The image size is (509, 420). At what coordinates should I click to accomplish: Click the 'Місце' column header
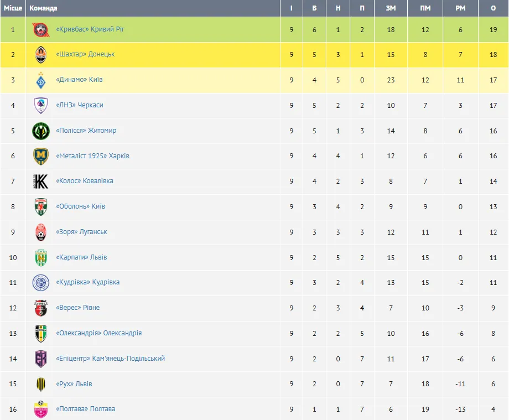pos(13,8)
